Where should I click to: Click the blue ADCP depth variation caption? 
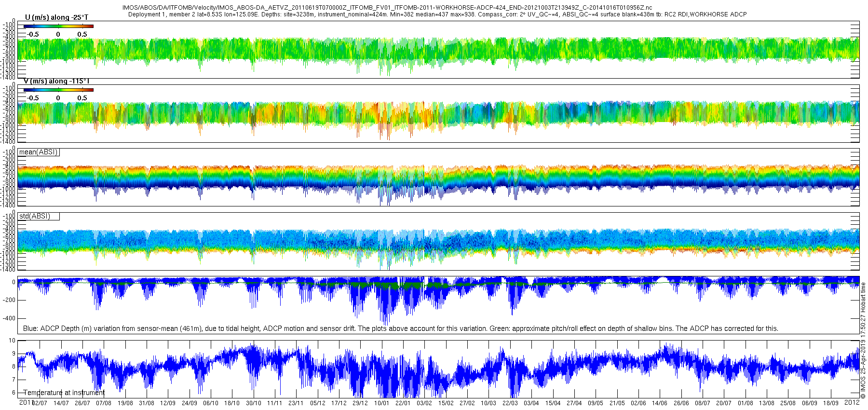(x=400, y=328)
